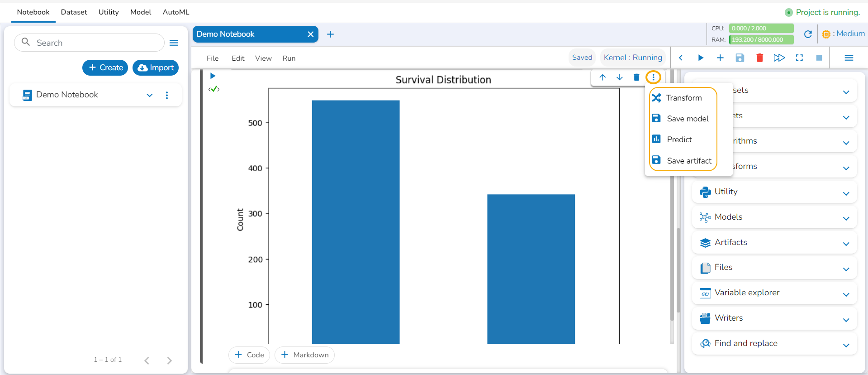Toggle fullscreen mode icon
868x375 pixels.
(799, 58)
